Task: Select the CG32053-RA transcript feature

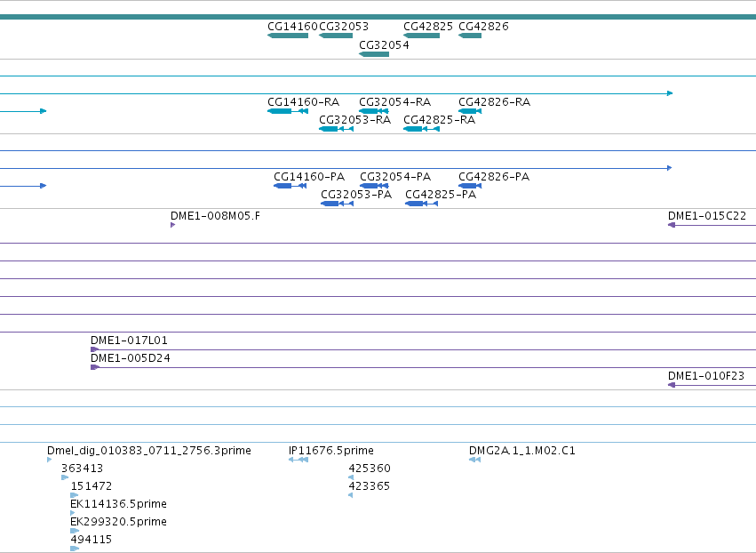Action: pyautogui.click(x=336, y=129)
